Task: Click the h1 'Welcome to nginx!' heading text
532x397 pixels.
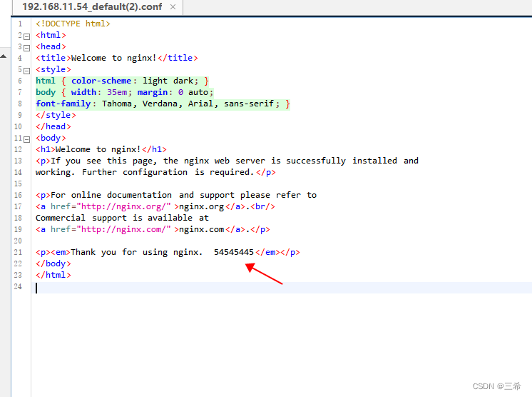Action: point(98,149)
